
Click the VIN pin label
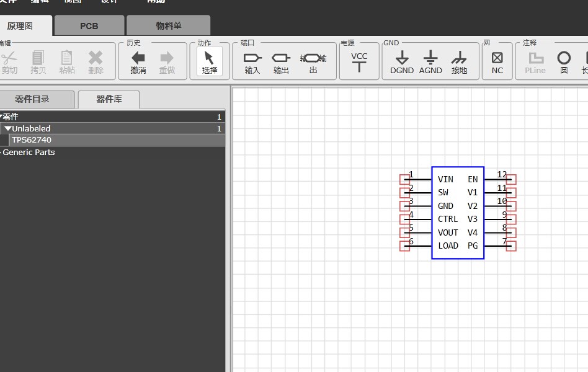(x=445, y=179)
